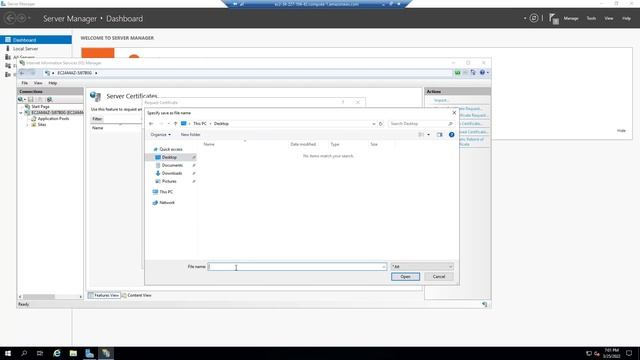The image size is (640, 360).
Task: Click Server Manager notifications flag icon
Action: point(553,19)
